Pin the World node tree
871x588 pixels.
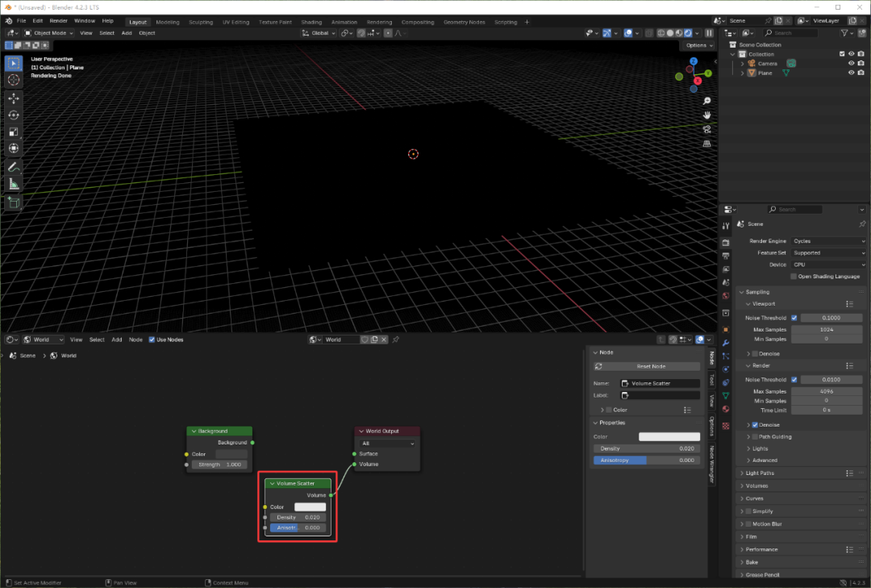coord(396,340)
